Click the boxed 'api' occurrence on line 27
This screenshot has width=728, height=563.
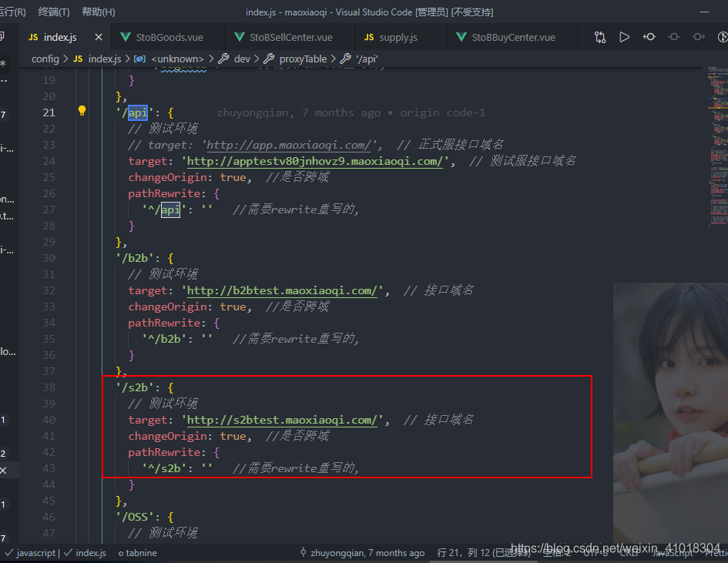point(170,209)
